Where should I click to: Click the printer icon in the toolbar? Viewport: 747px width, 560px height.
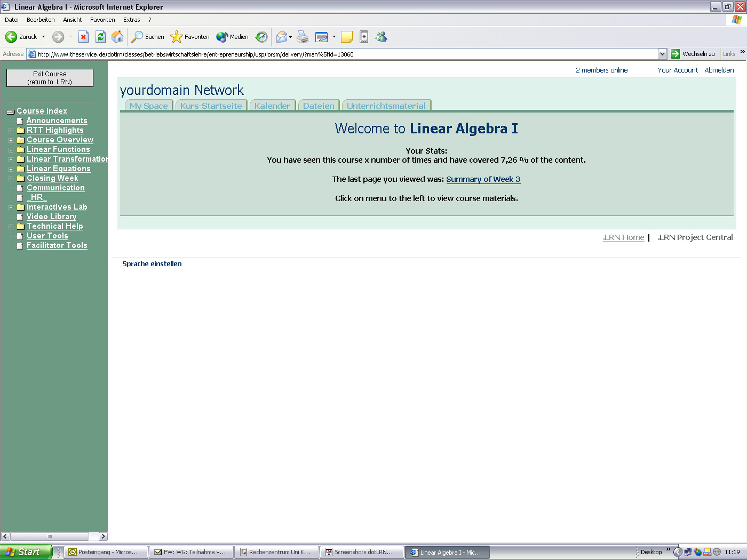click(x=303, y=36)
